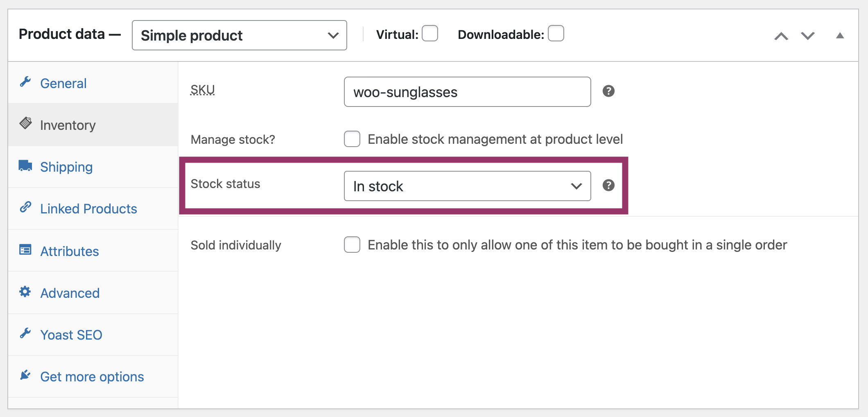The height and width of the screenshot is (417, 868).
Task: Move Product data panel up
Action: (781, 36)
